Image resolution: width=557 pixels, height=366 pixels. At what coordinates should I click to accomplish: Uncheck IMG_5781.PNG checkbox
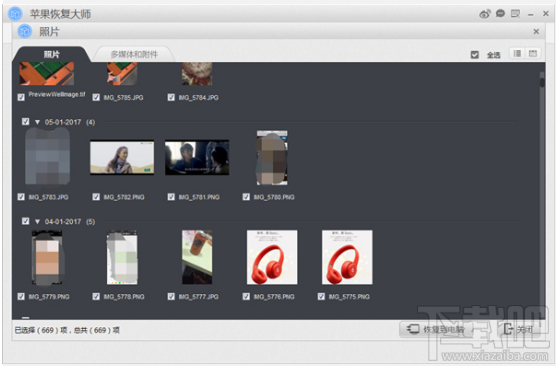(171, 197)
